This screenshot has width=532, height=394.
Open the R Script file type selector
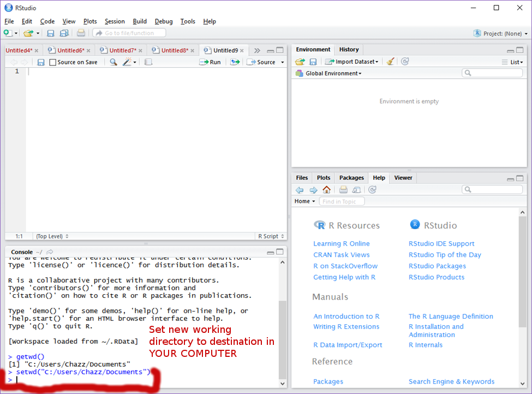click(x=271, y=236)
